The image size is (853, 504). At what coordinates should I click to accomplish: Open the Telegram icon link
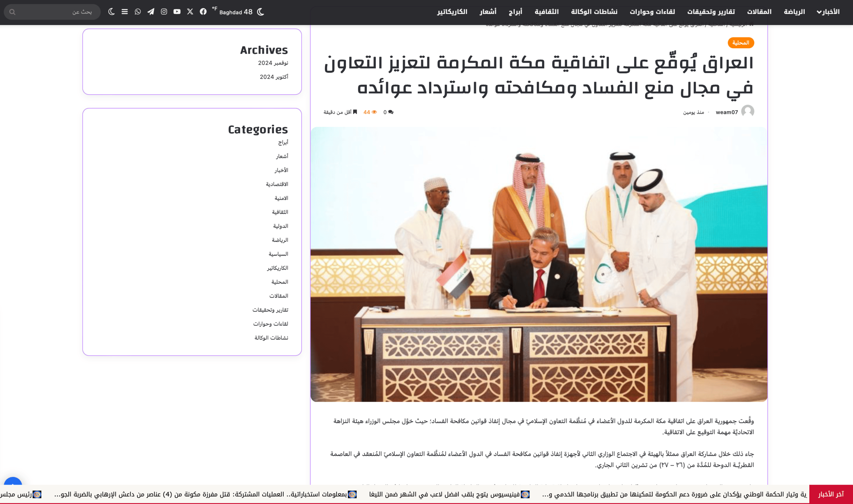point(151,12)
